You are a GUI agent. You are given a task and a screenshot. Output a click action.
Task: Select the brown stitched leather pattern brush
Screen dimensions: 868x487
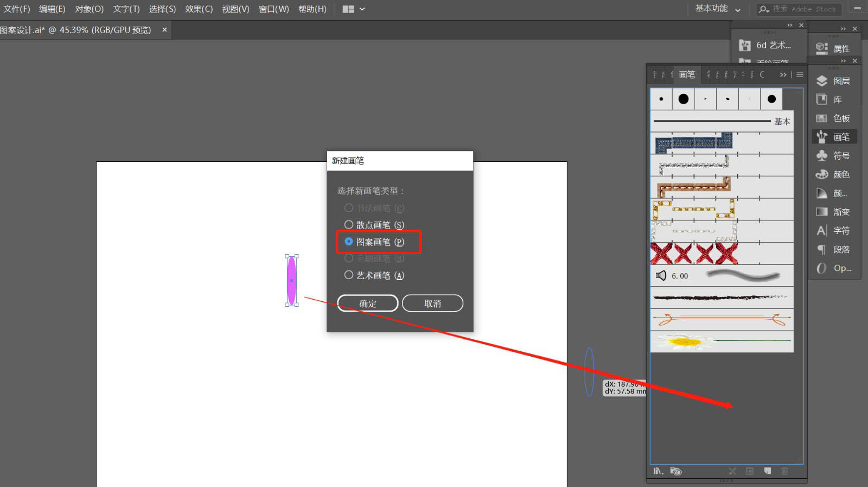click(x=722, y=187)
